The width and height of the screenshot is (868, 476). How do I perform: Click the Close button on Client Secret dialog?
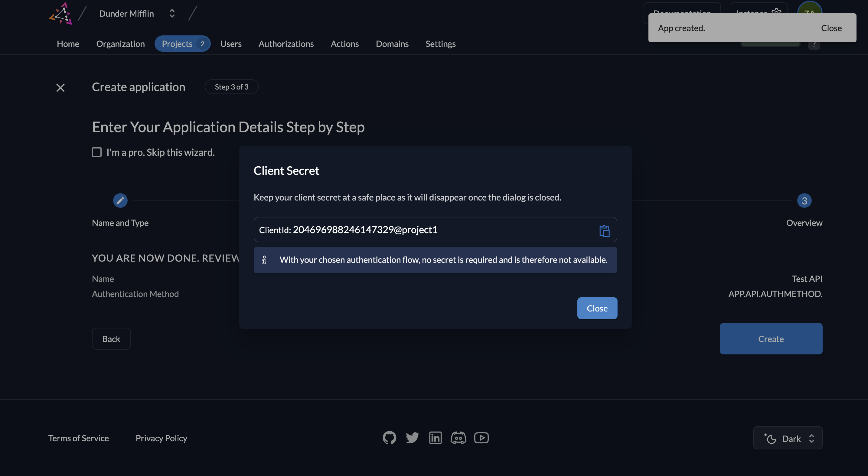[597, 308]
